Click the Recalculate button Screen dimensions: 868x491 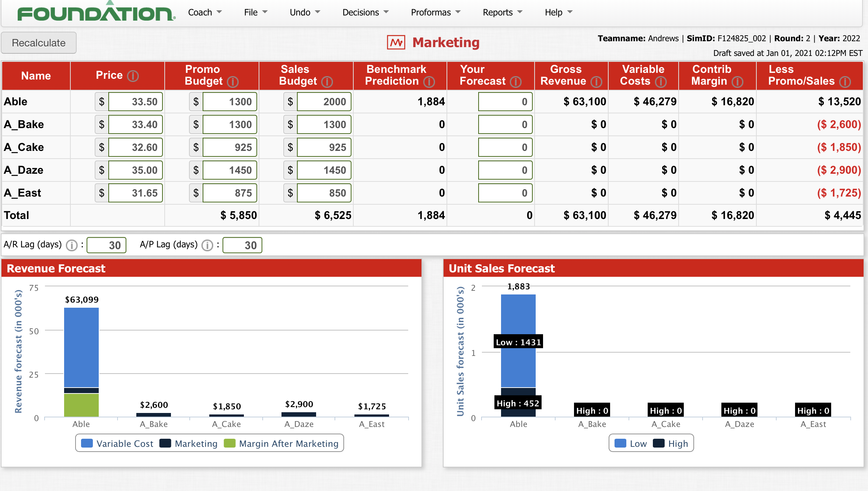39,43
